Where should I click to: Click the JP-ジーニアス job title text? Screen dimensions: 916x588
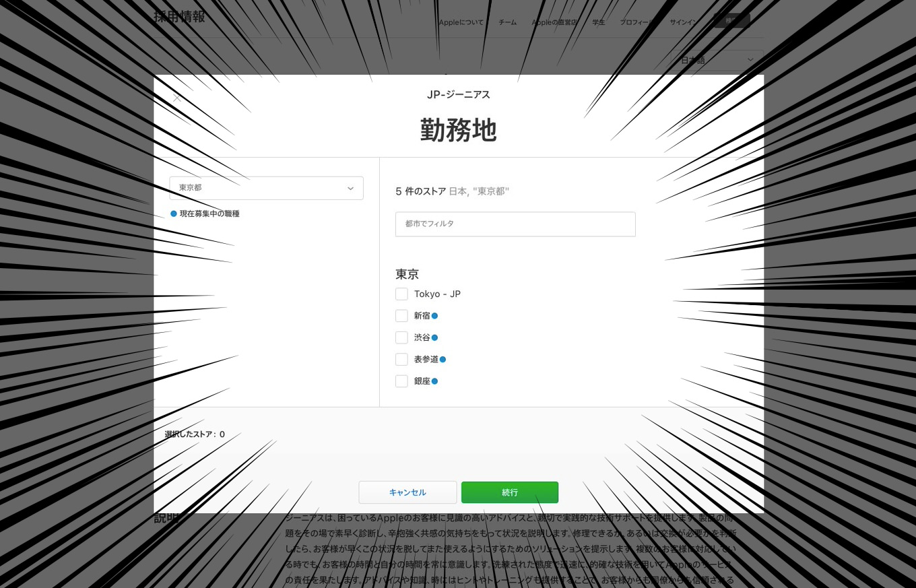click(x=459, y=95)
